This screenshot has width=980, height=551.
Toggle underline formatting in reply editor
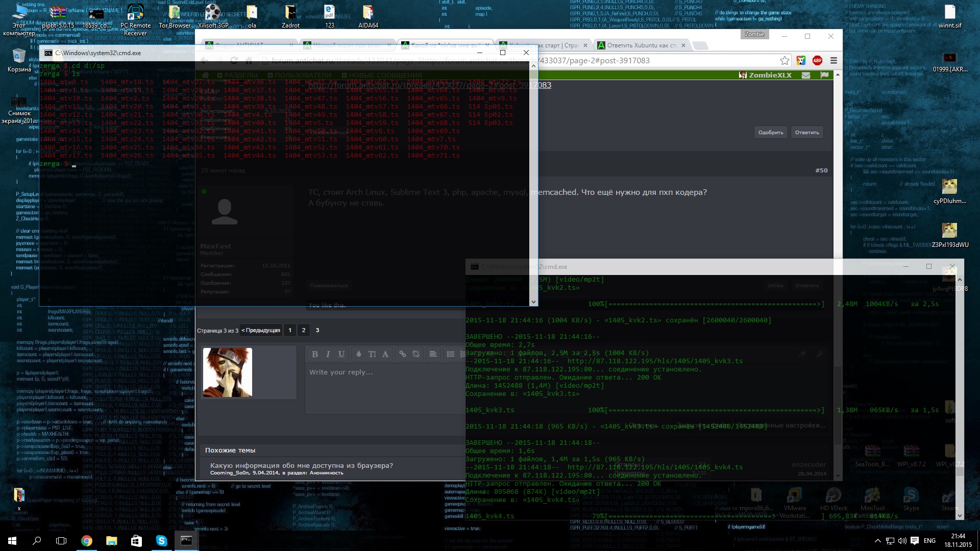(341, 354)
